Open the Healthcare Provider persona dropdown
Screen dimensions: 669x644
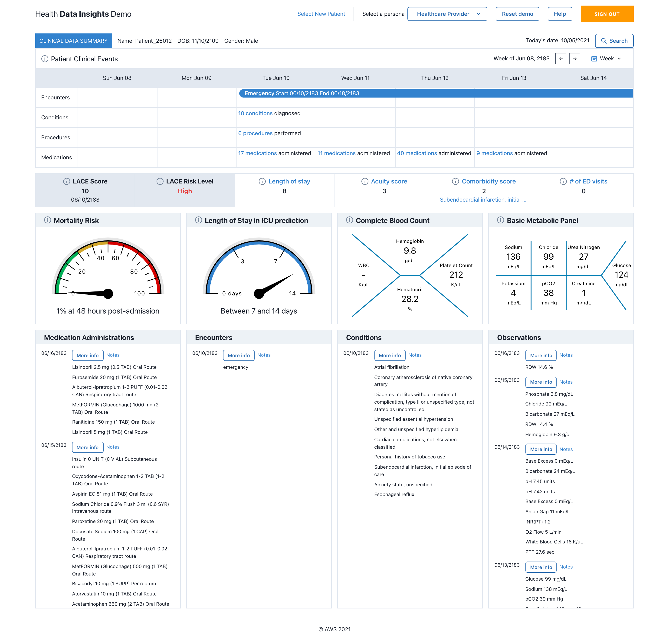tap(447, 14)
